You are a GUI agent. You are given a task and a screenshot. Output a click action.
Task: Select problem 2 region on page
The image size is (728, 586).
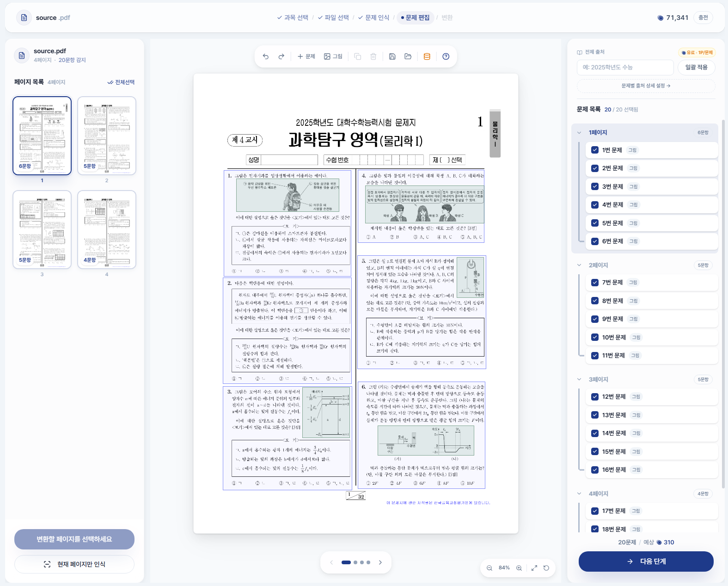point(287,331)
